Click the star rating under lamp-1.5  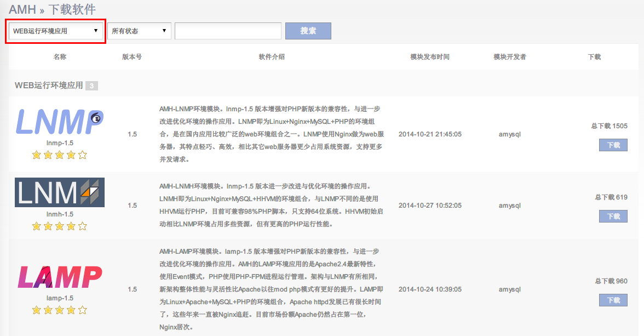[x=60, y=310]
